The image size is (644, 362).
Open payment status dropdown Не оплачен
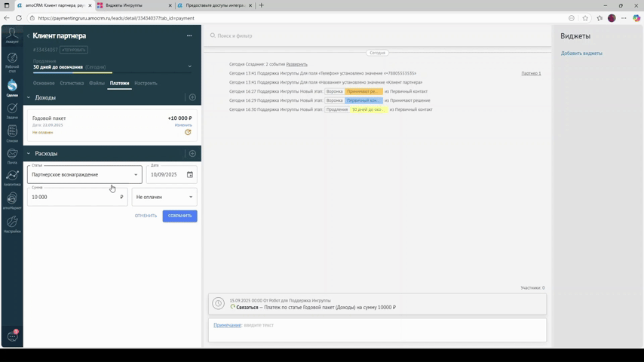pos(164,198)
